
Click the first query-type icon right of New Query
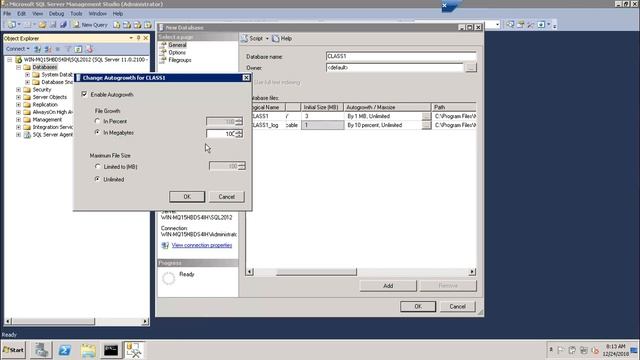pyautogui.click(x=117, y=25)
